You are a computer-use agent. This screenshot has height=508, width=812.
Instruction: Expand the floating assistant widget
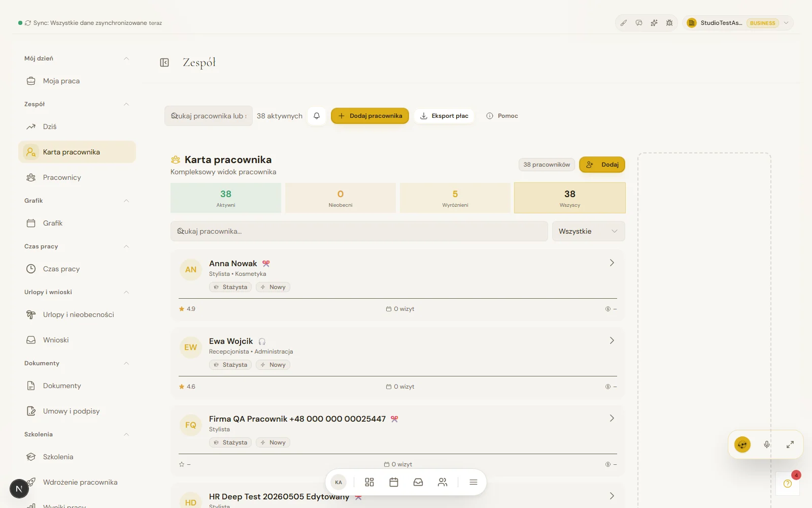coord(790,444)
